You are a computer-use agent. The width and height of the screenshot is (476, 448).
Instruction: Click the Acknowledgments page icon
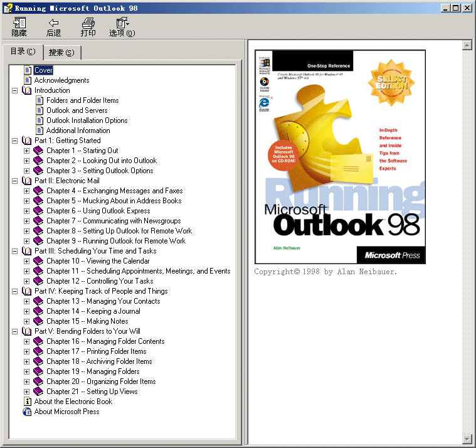(x=28, y=80)
